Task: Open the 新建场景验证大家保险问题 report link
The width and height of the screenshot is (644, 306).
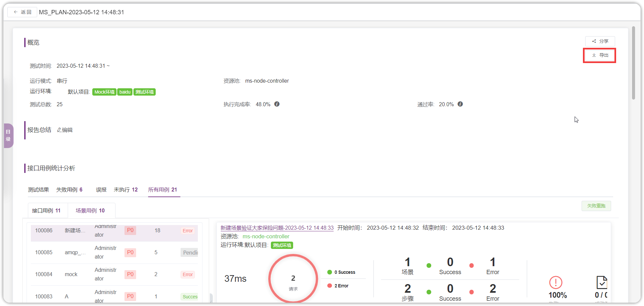Action: tap(277, 228)
